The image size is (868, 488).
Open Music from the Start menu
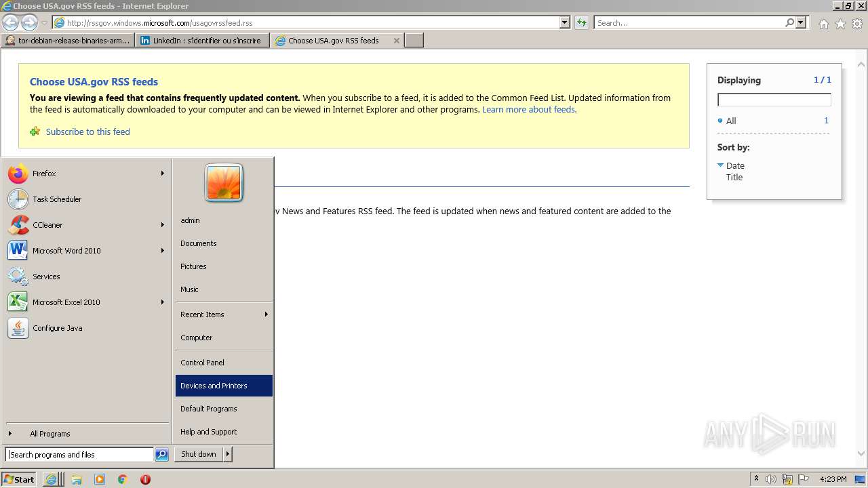tap(224, 289)
